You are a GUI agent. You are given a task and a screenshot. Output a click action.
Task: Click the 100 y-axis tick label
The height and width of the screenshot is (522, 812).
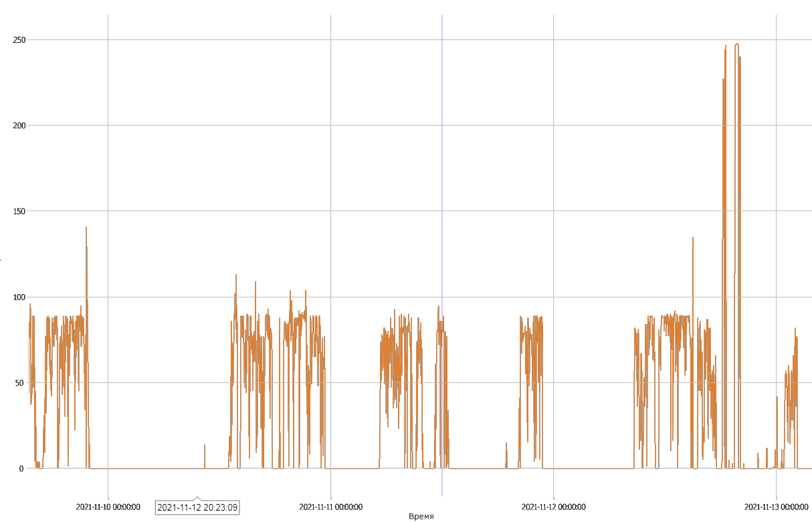(x=19, y=297)
